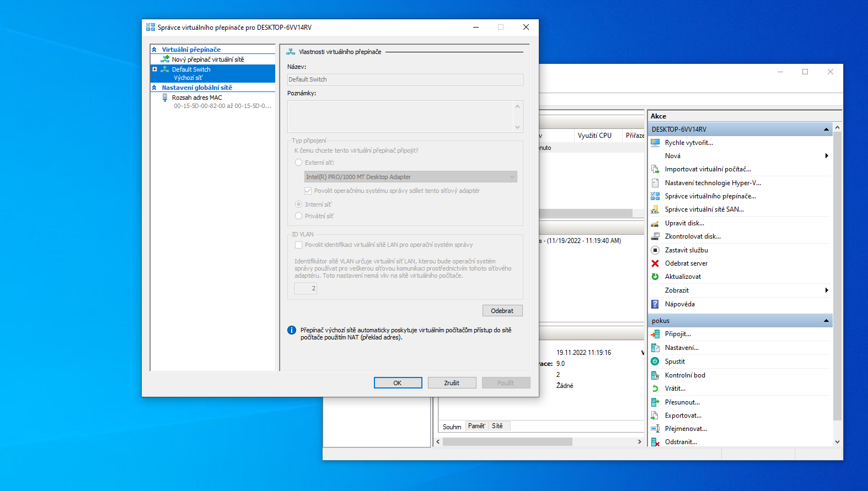Screen dimensions: 868x491
Task: Select the Privátní síť radio button
Action: pos(299,216)
